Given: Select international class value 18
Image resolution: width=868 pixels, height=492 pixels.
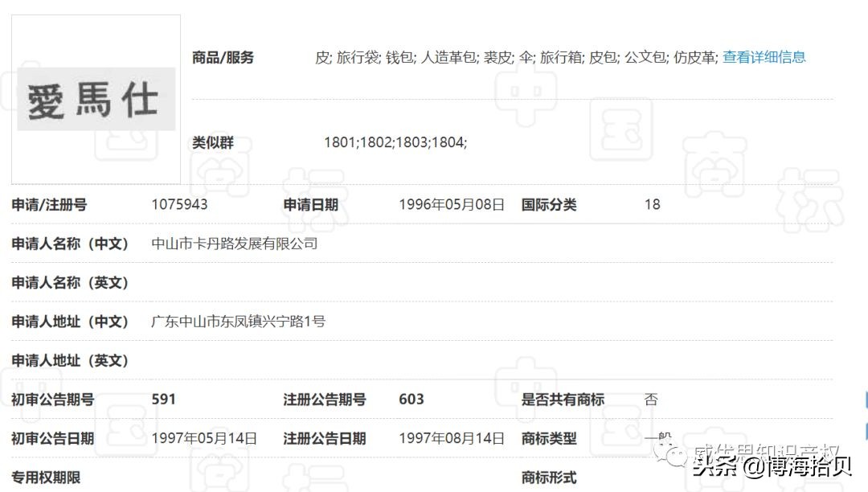Looking at the screenshot, I should coord(652,204).
